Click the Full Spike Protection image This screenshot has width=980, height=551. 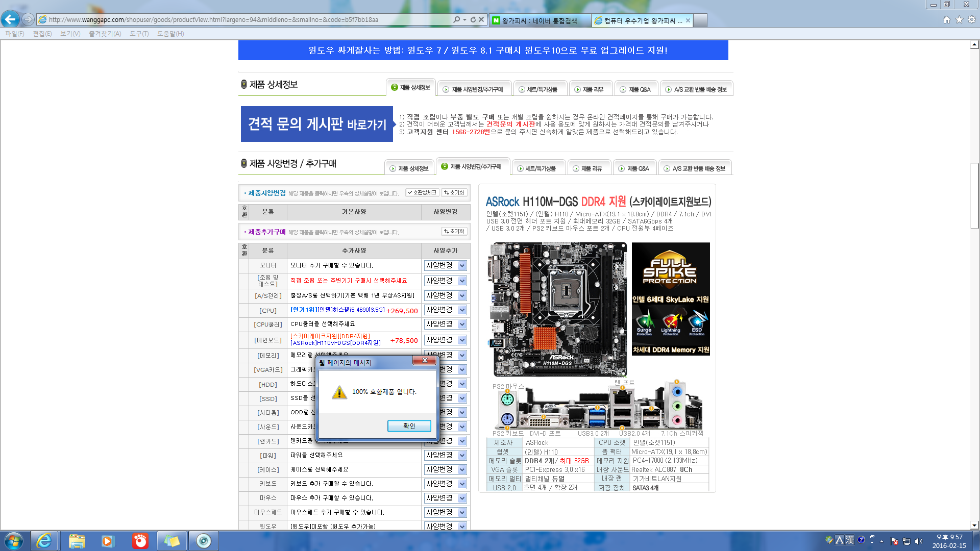click(x=671, y=299)
